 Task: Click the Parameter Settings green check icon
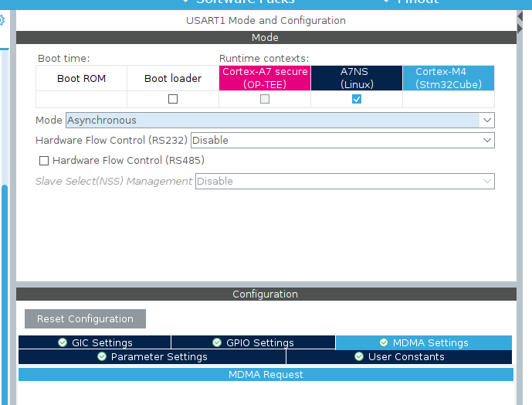[x=102, y=356]
